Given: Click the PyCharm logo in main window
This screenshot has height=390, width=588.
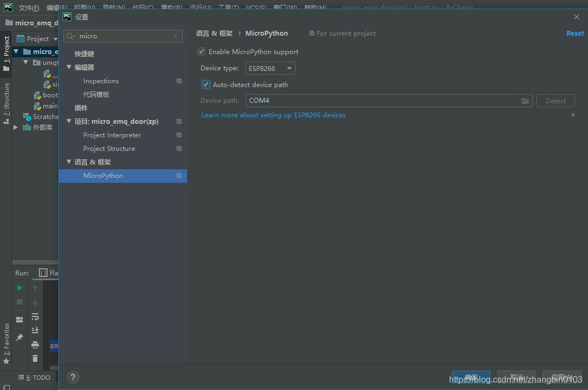Looking at the screenshot, I should click(x=8, y=7).
